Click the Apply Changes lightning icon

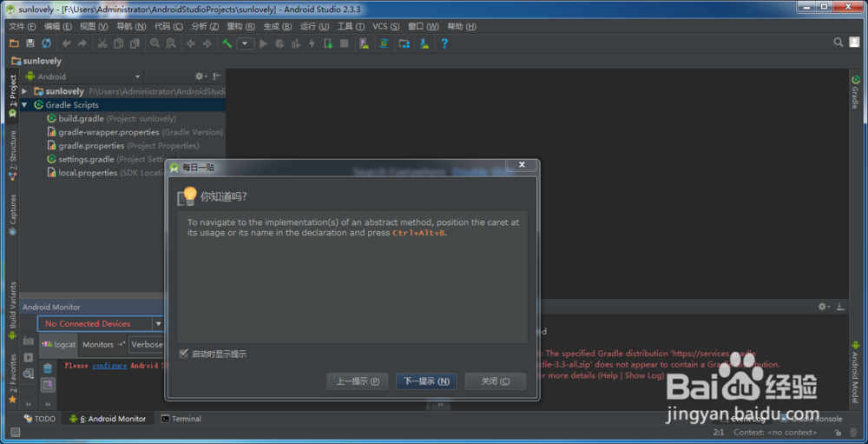(312, 43)
